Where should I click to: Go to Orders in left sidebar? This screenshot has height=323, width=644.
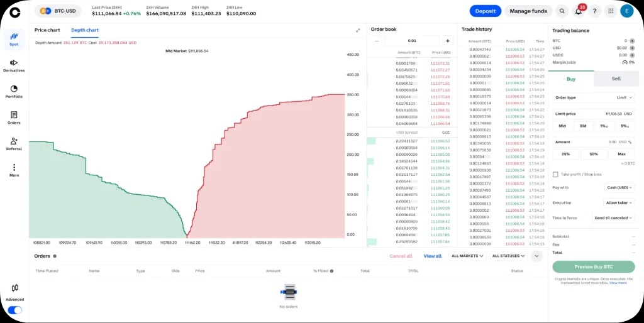[14, 118]
